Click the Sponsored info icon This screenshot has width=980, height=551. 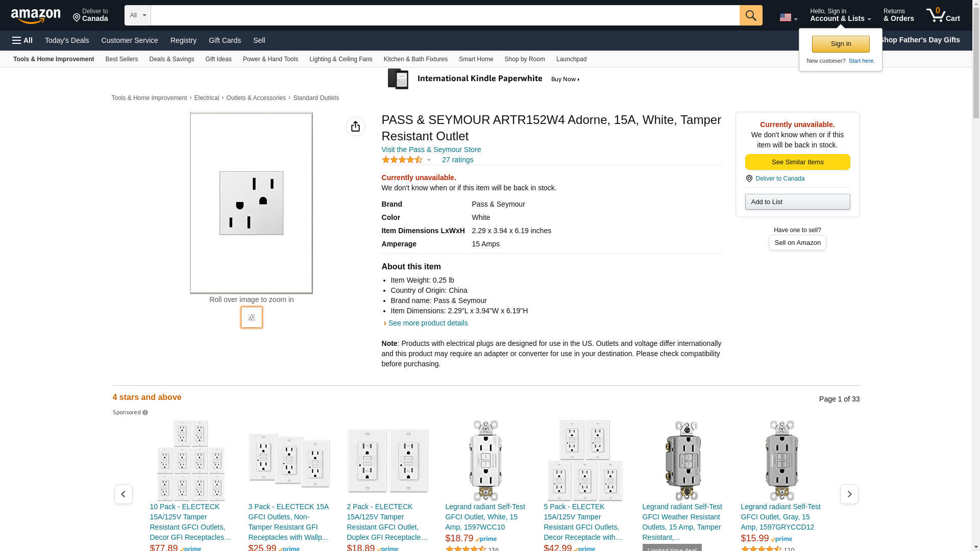click(x=145, y=413)
